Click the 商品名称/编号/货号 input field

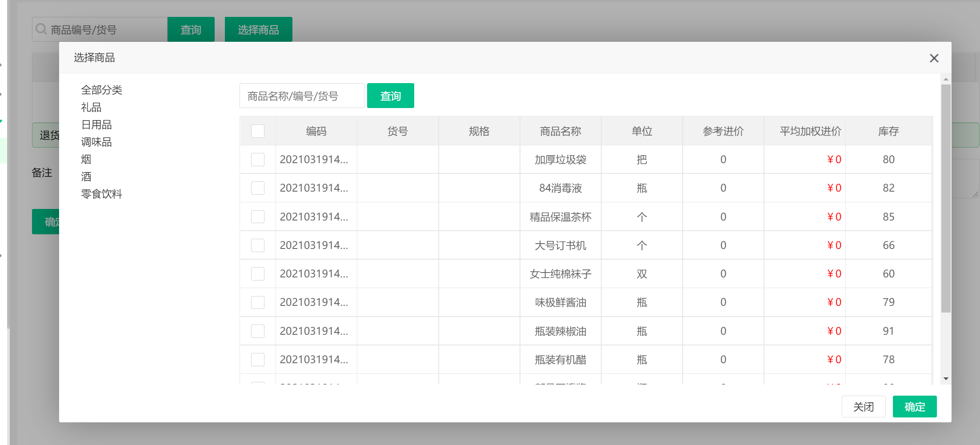(302, 95)
